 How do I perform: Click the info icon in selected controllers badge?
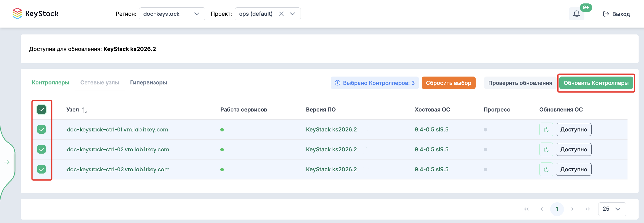click(338, 83)
